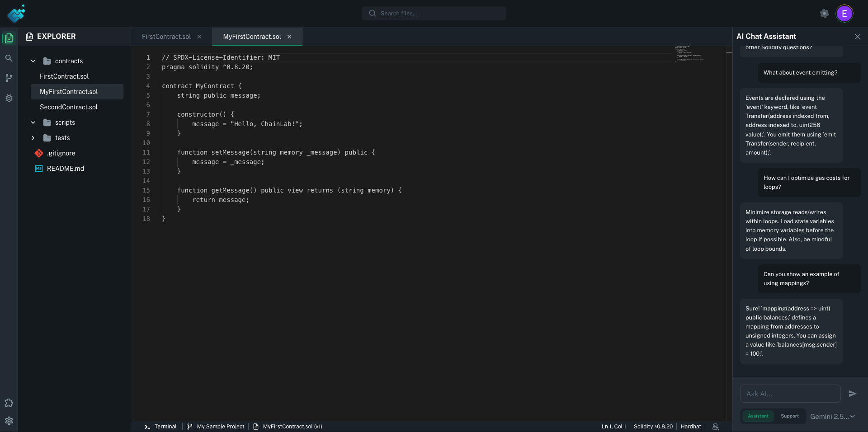
Task: Click the 'What about event emitting?' message
Action: point(809,73)
